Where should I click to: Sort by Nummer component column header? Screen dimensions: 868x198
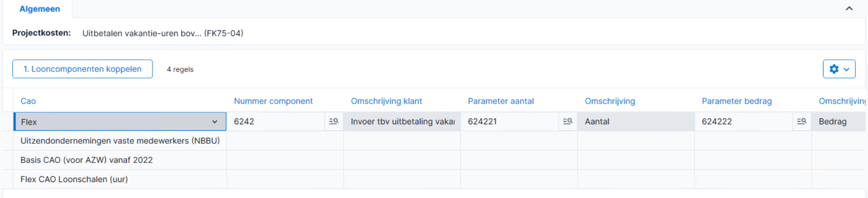pyautogui.click(x=273, y=101)
